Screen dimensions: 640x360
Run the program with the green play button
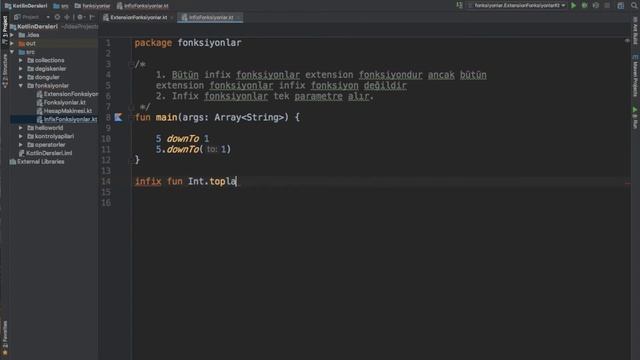tap(573, 6)
